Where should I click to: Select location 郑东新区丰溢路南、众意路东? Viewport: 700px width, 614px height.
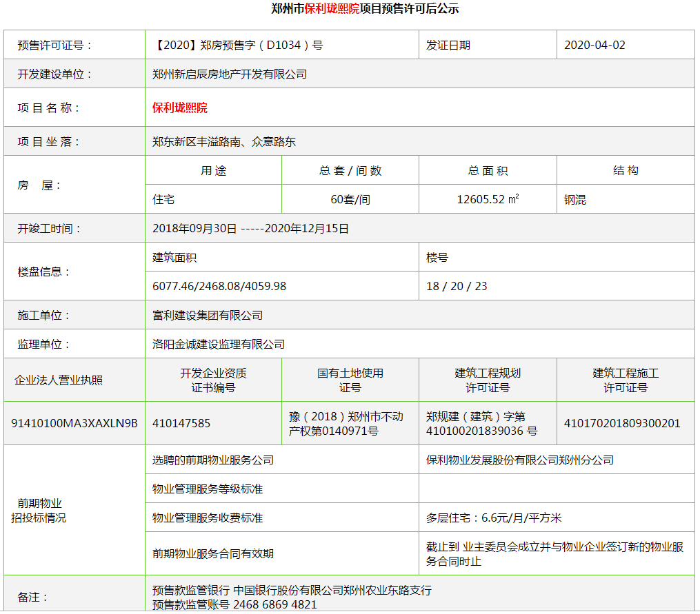pyautogui.click(x=223, y=141)
